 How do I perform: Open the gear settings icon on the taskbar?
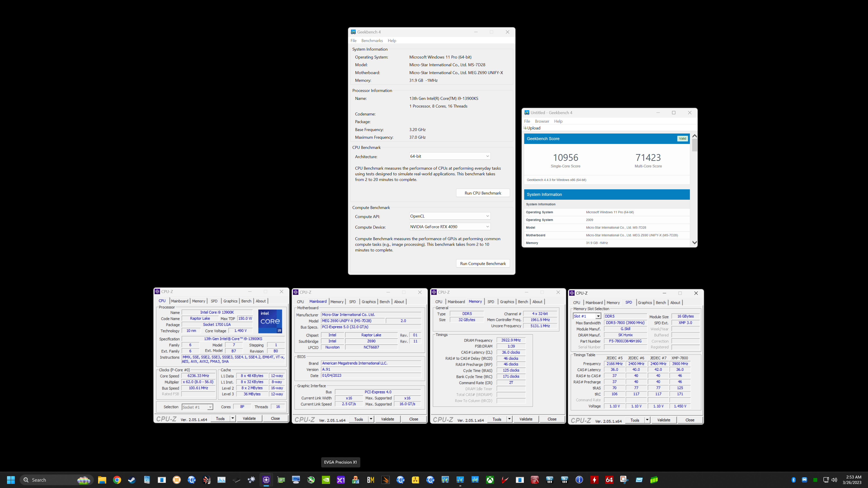(251, 480)
